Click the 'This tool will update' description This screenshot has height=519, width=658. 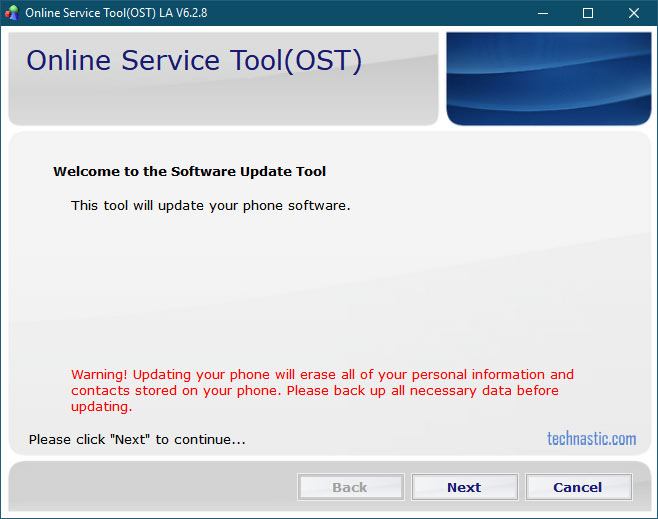210,205
